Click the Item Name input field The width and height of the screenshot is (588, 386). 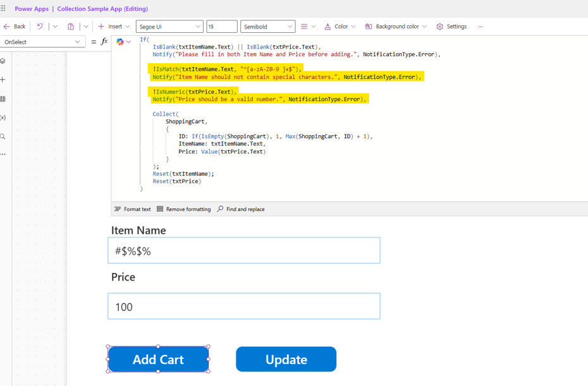[244, 250]
